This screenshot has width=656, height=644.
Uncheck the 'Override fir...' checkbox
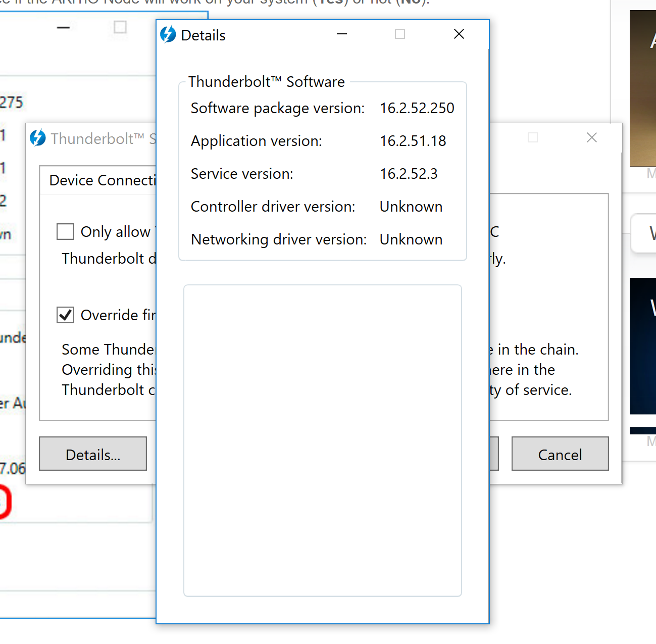click(65, 315)
